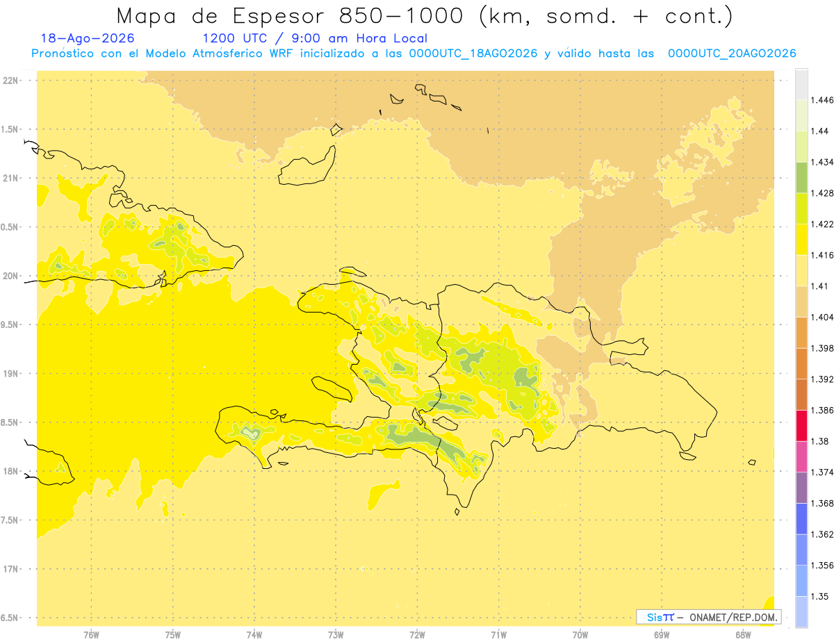
Task: Click legend value 1.374
Action: (824, 472)
